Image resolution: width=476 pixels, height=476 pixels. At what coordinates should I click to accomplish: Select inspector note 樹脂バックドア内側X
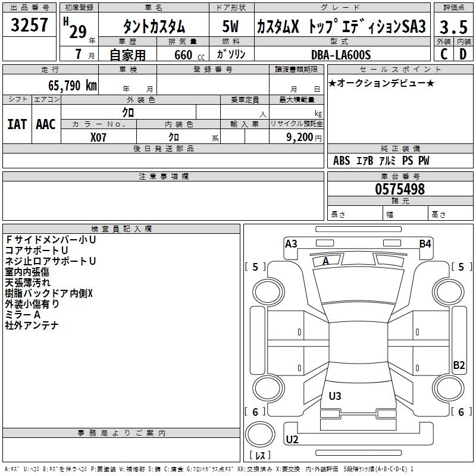(49, 293)
